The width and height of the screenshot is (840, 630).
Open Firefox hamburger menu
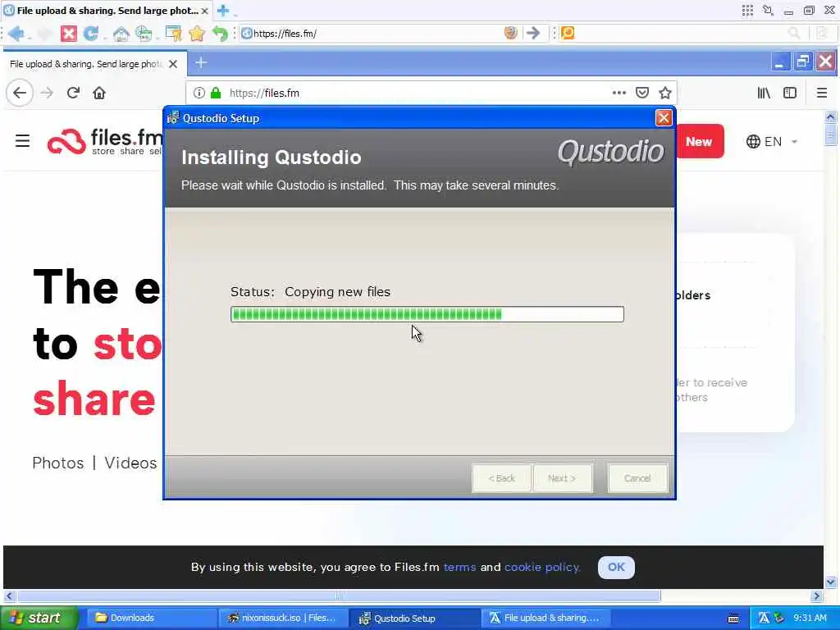[x=822, y=94]
